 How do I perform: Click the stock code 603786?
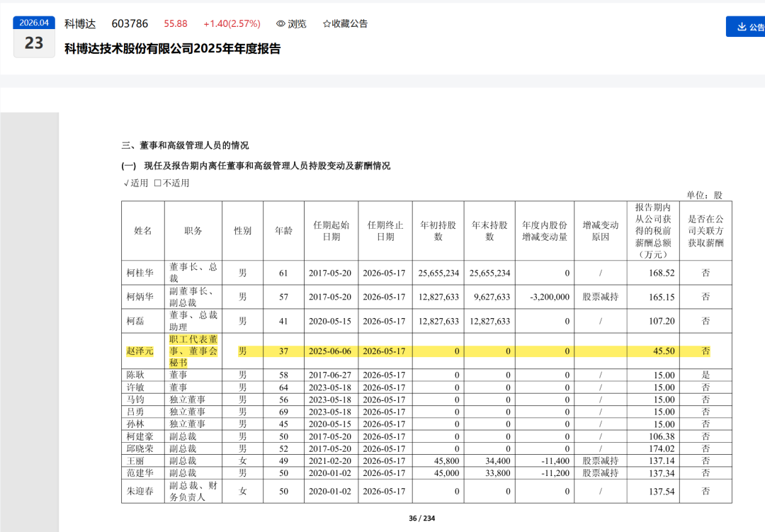point(130,23)
